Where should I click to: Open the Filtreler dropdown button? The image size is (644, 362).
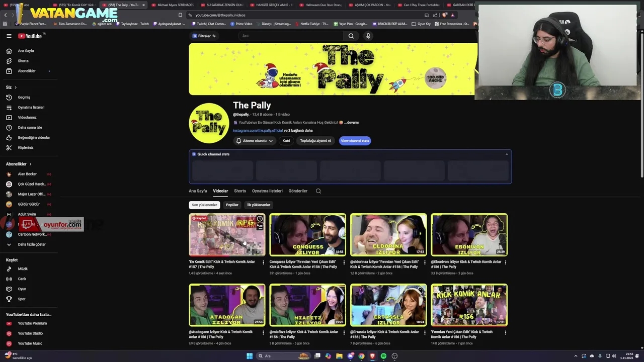coord(204,36)
